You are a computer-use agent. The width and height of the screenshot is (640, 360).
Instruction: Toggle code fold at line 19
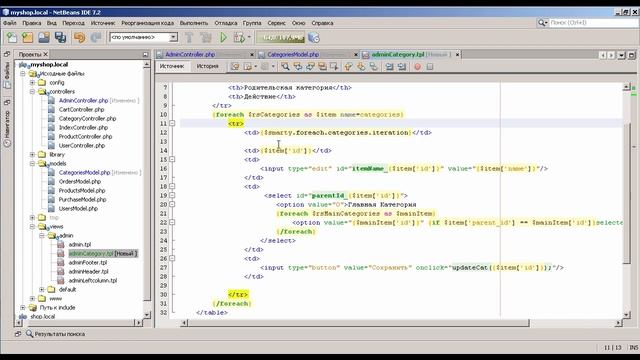pyautogui.click(x=172, y=195)
